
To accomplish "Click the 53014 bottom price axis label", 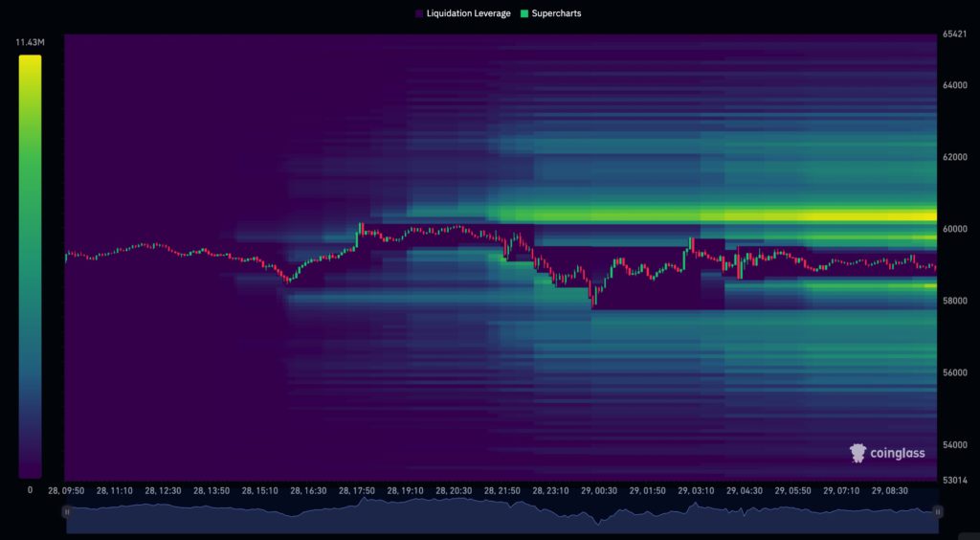I will point(955,480).
